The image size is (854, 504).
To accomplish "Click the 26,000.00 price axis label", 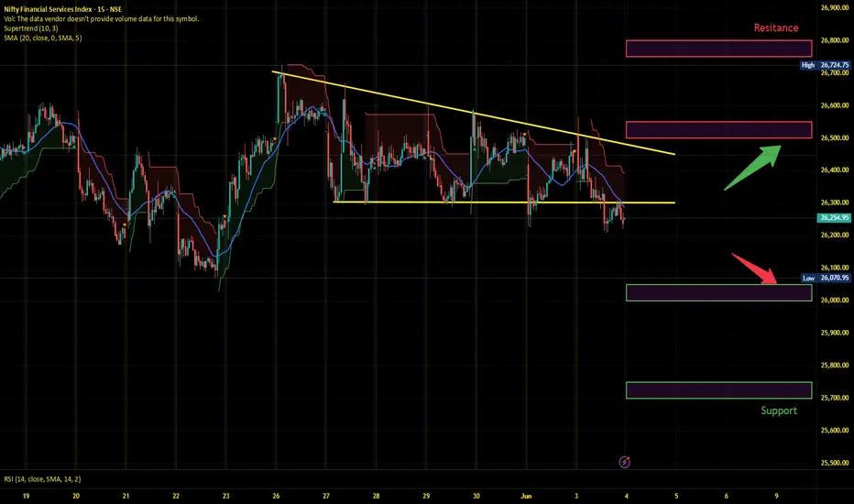I will tap(835, 300).
